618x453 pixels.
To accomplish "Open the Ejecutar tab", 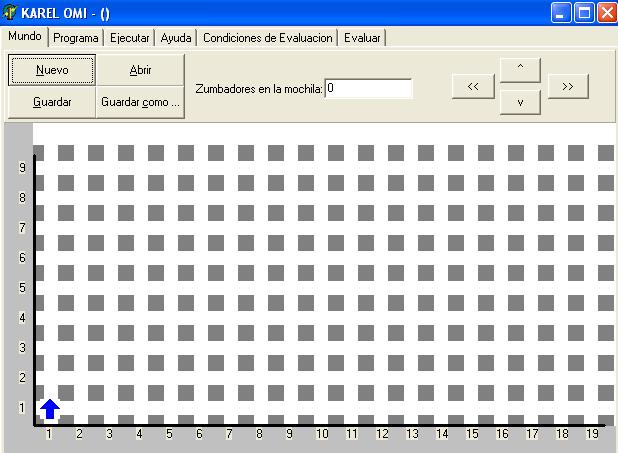I will [x=130, y=38].
